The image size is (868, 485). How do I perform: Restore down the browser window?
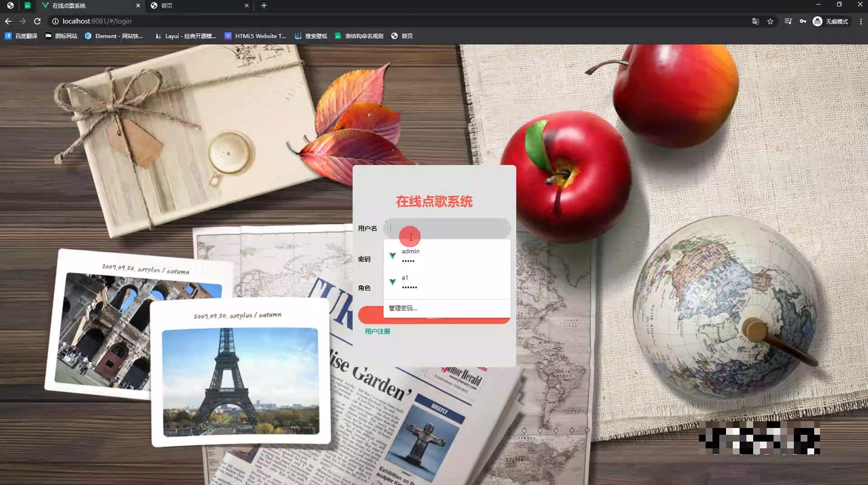coord(839,5)
